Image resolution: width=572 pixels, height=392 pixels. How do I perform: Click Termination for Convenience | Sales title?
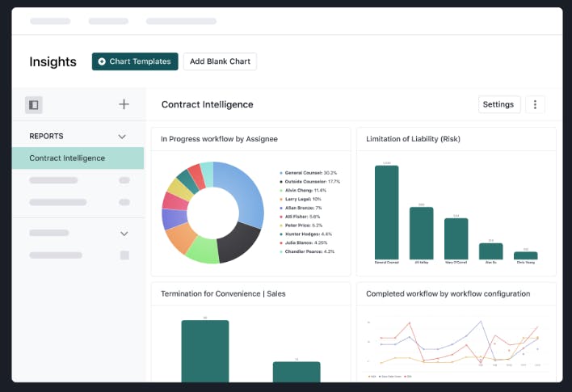coord(223,294)
